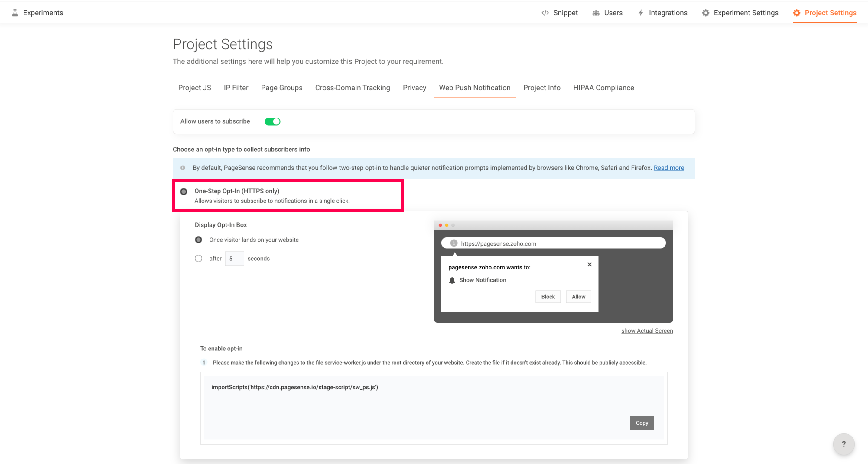Open the HIPAA Compliance tab

coord(603,88)
